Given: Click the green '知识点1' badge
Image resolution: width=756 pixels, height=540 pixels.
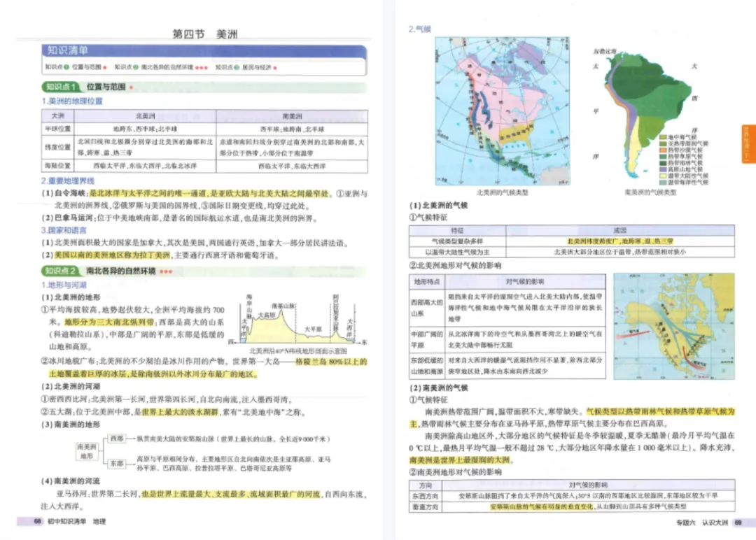Looking at the screenshot, I should (x=61, y=87).
